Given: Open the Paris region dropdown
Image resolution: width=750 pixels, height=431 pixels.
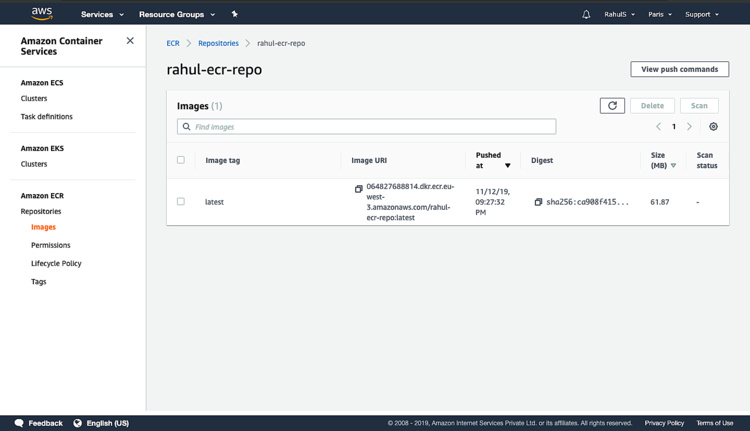Looking at the screenshot, I should 659,14.
